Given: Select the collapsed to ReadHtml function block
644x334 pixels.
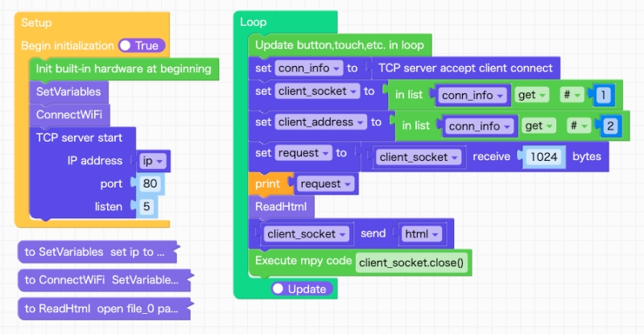Looking at the screenshot, I should [100, 308].
